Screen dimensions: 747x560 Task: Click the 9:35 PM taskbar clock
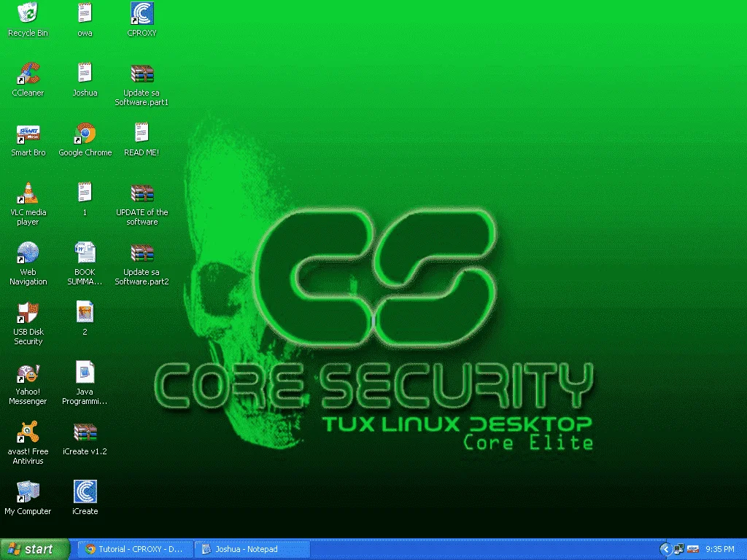click(720, 549)
